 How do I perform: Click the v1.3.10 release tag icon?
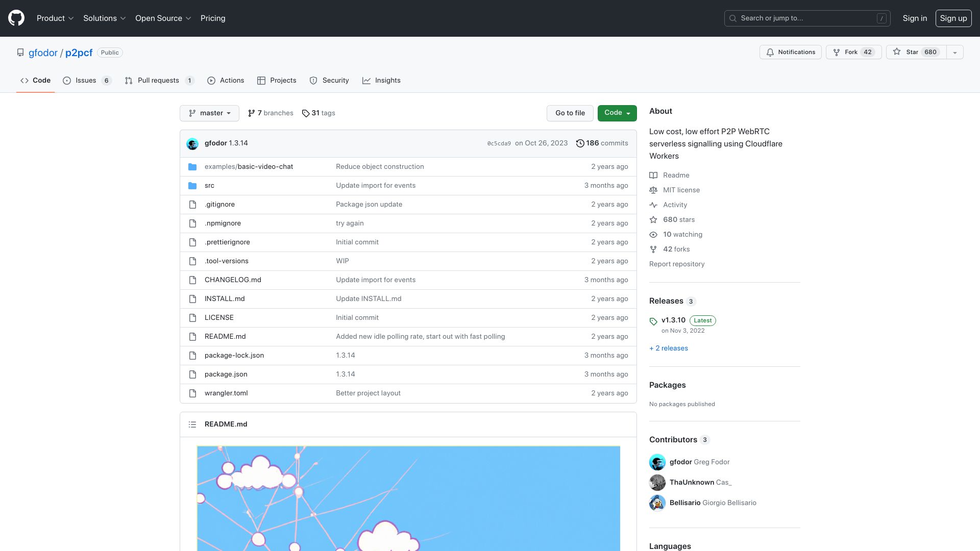[x=653, y=321]
